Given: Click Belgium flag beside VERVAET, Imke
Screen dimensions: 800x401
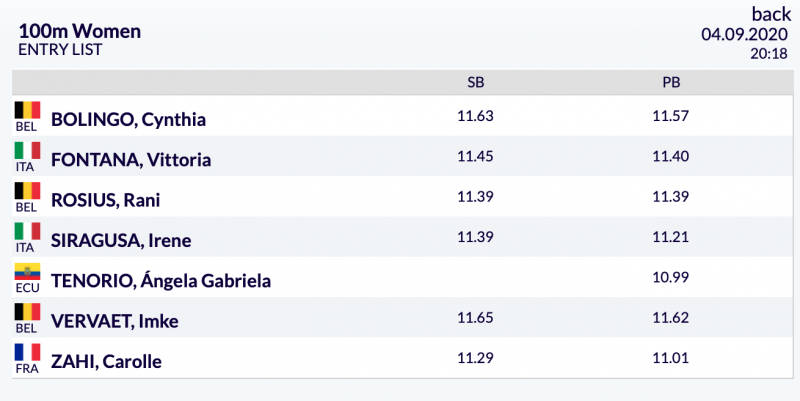Looking at the screenshot, I should point(28,312).
